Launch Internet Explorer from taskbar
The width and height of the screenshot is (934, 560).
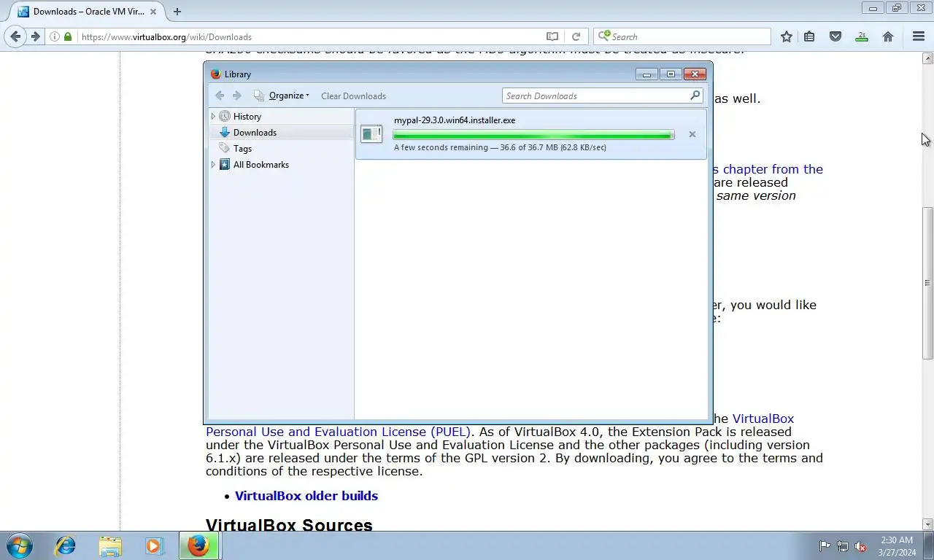(66, 545)
